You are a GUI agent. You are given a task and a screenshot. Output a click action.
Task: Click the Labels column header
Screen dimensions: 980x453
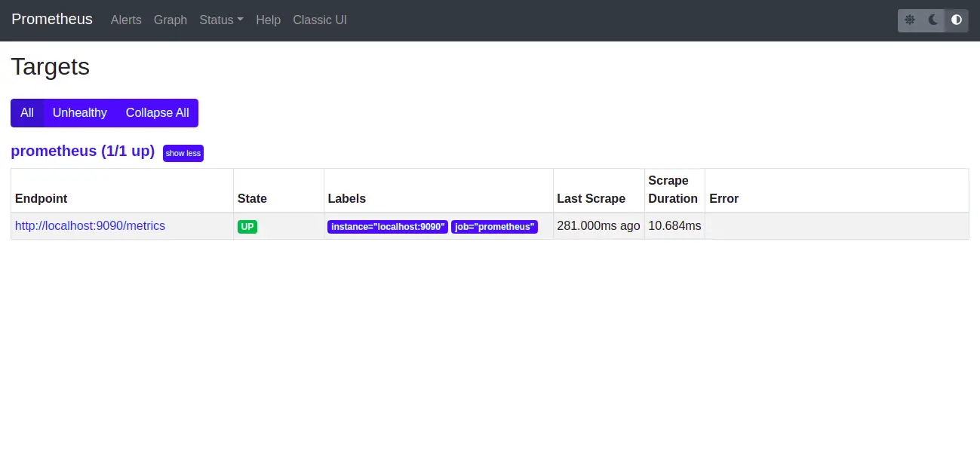pos(438,191)
